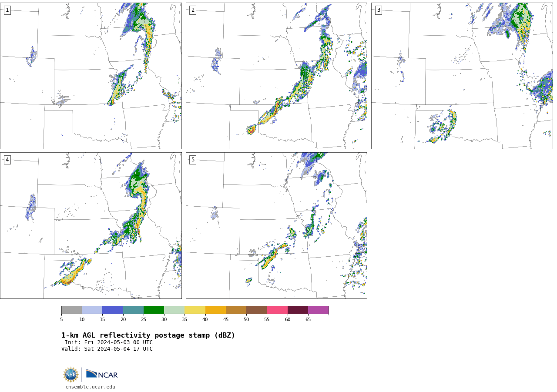
Task: Open ensemble member 1 reflectivity panel
Action: pos(91,76)
